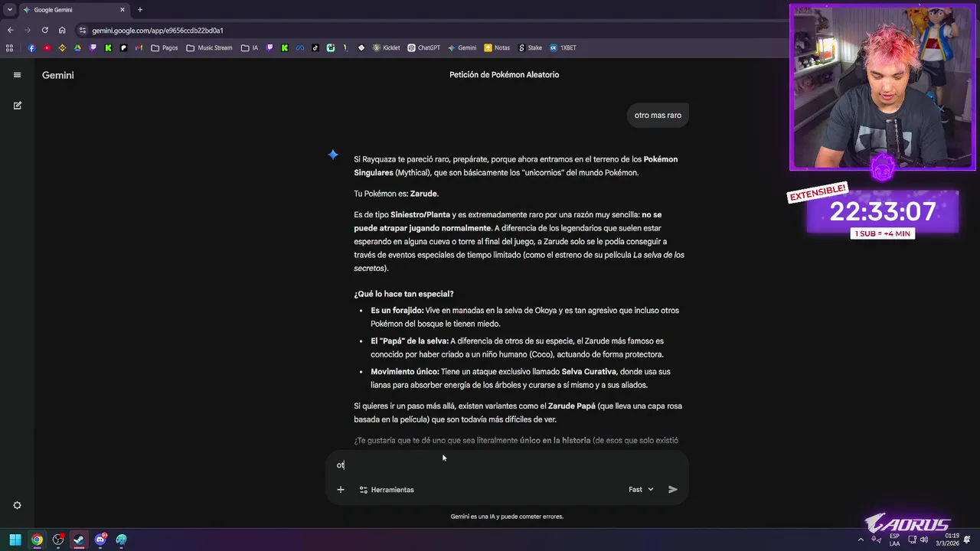This screenshot has height=551, width=980.
Task: Click the 'Es un forajido:' bullet text
Action: [x=397, y=311]
